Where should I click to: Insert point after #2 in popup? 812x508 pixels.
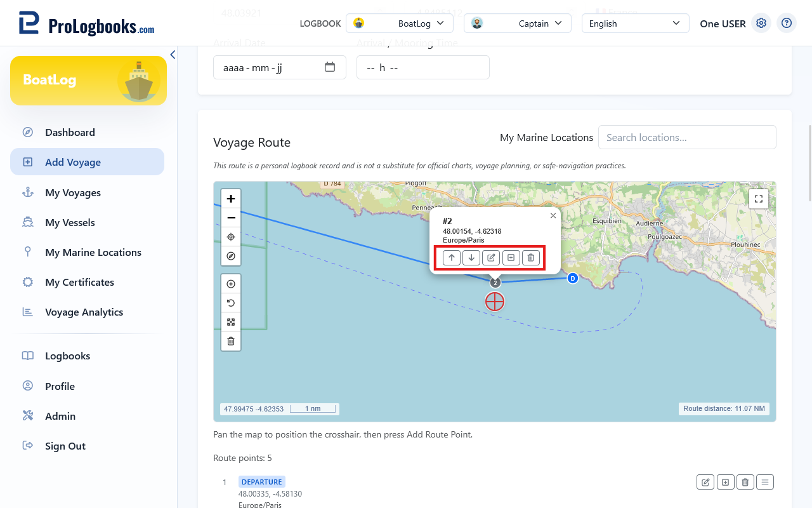click(x=511, y=257)
